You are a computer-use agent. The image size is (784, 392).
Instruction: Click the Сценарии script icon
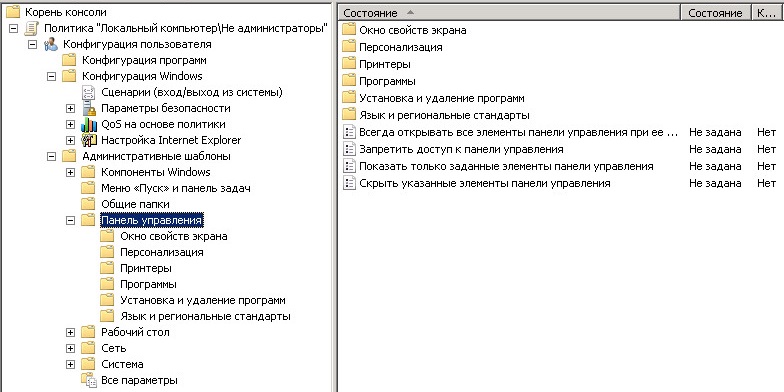[x=88, y=92]
